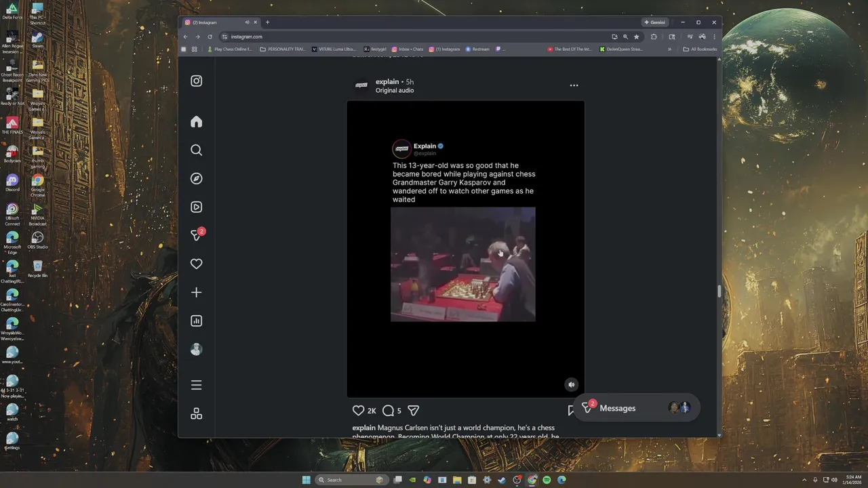Open File Explorer from the taskbar
868x488 pixels.
click(x=457, y=480)
